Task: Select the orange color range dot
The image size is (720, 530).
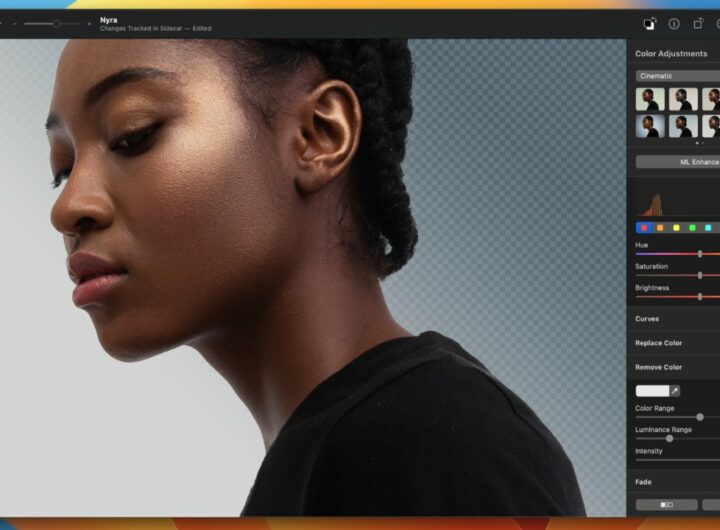Action: point(659,228)
